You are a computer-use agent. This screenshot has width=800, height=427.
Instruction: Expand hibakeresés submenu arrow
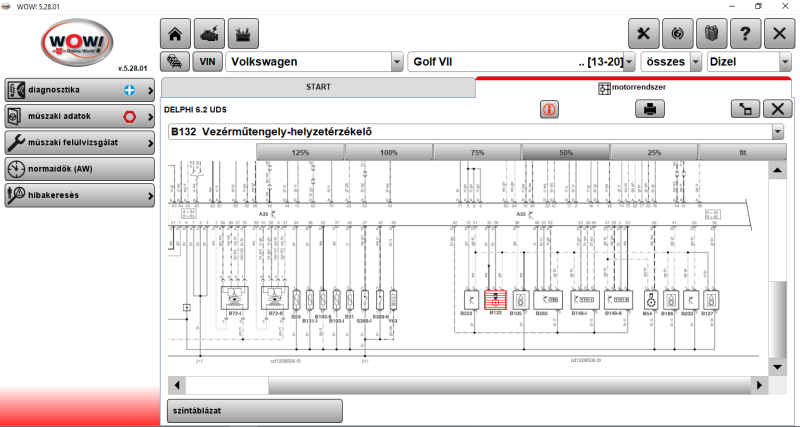pos(150,195)
